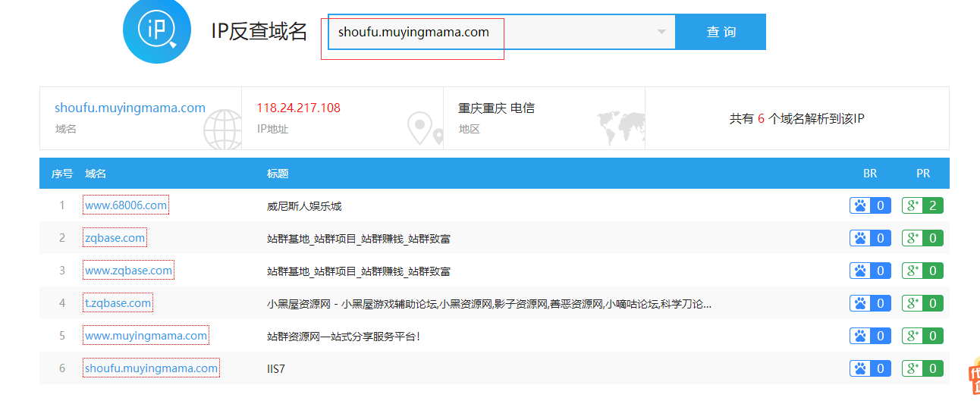Open the t.zqbase.com domain link
The image size is (980, 404).
click(118, 303)
